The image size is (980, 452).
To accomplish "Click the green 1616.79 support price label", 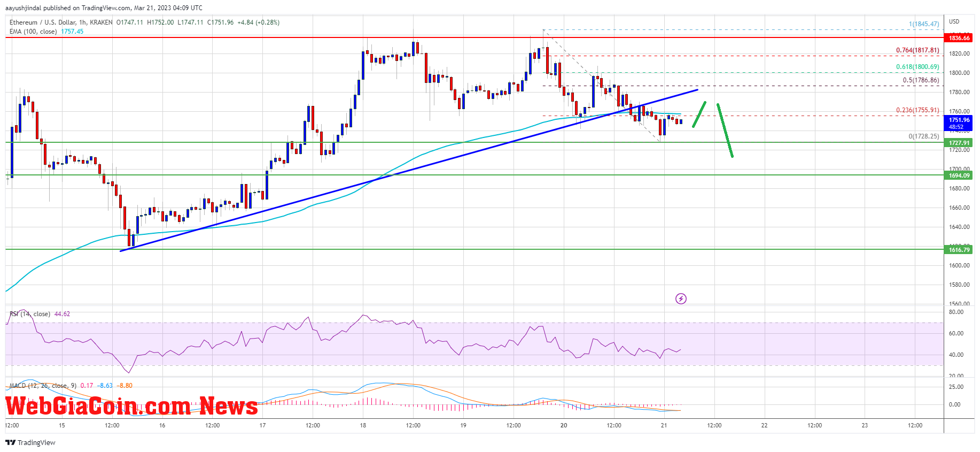I will pyautogui.click(x=959, y=250).
